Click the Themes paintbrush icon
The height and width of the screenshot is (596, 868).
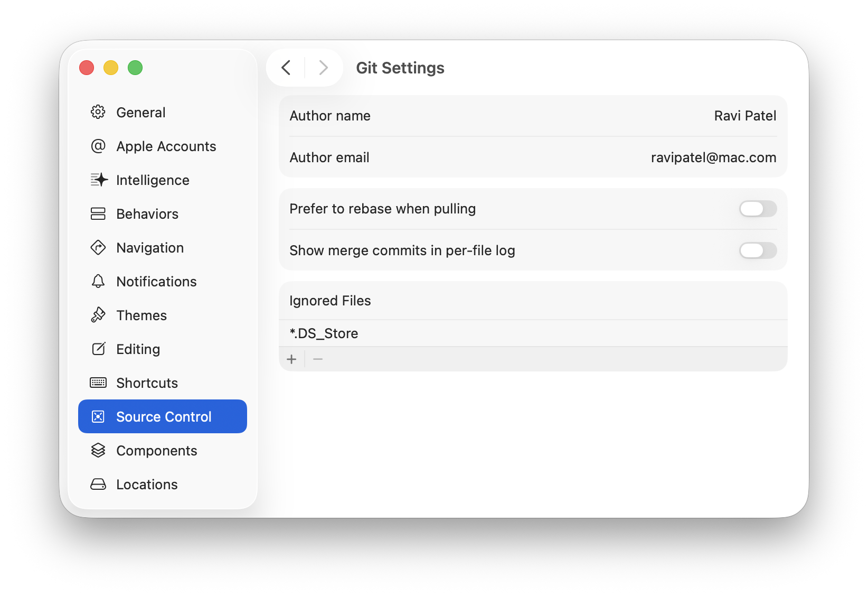pyautogui.click(x=98, y=315)
